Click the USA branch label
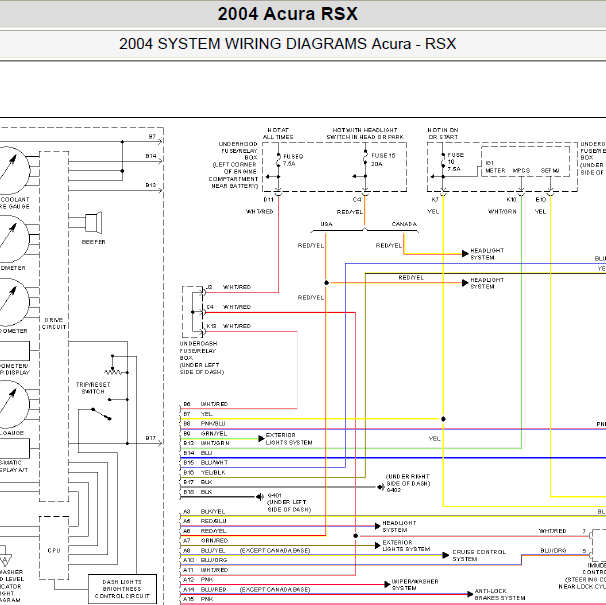Image resolution: width=606 pixels, height=605 pixels. point(326,224)
